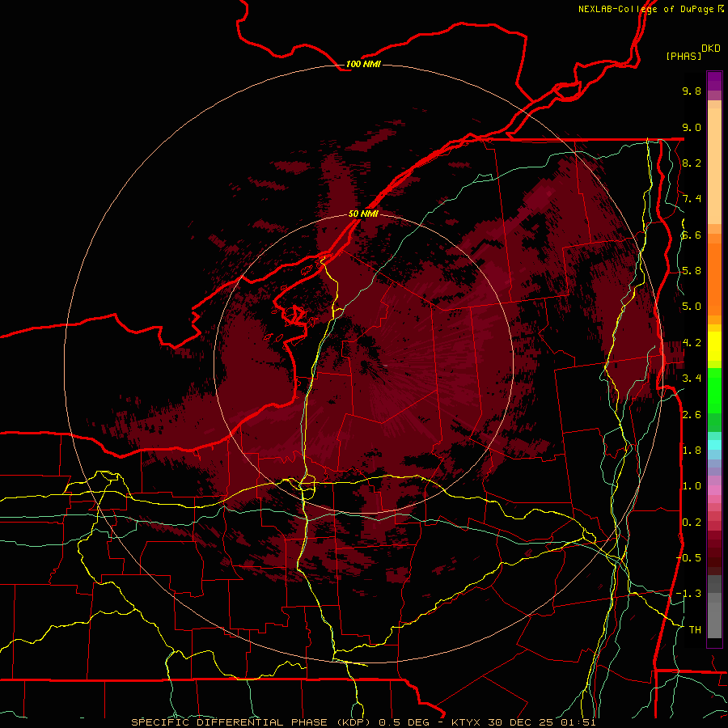Click the TH threshold label on the scale
The height and width of the screenshot is (728, 728).
pos(695,629)
